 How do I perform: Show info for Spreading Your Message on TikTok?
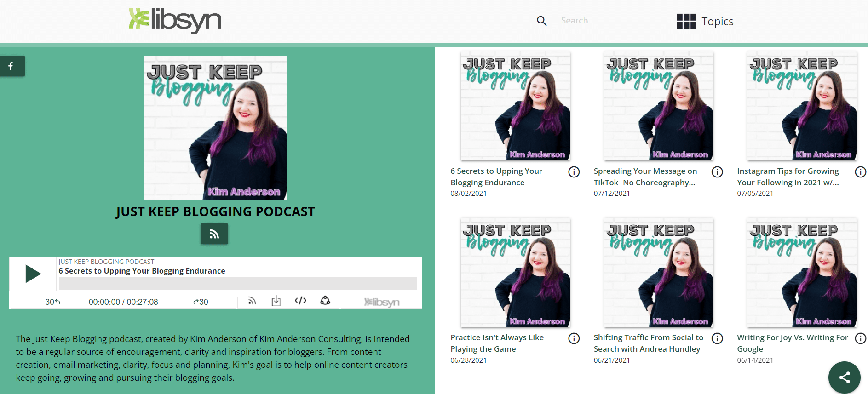(x=717, y=172)
